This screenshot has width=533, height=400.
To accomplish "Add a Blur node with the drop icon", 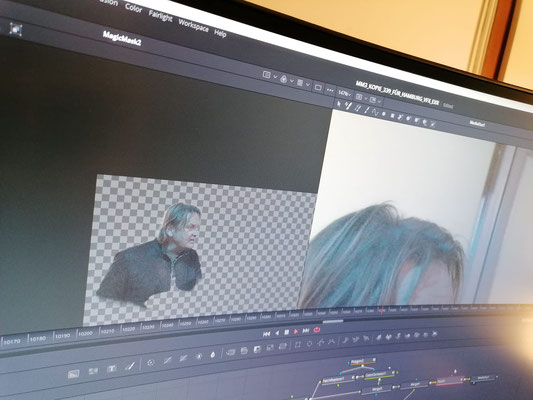I will (x=212, y=354).
